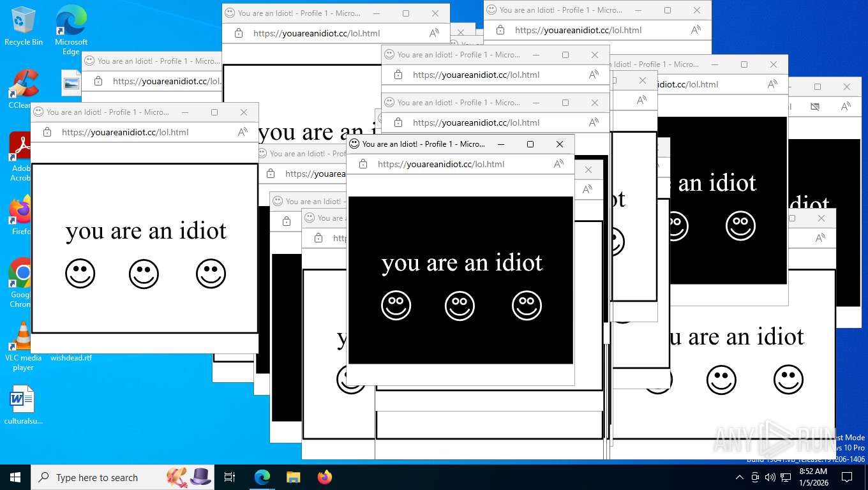Click the middle black smiley in the leftmost white window

tap(144, 274)
